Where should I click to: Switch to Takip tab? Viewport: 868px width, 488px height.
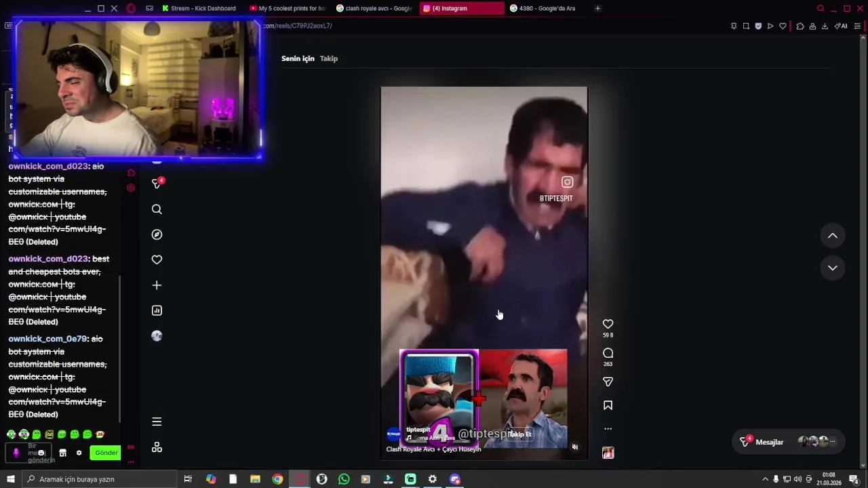tap(329, 58)
